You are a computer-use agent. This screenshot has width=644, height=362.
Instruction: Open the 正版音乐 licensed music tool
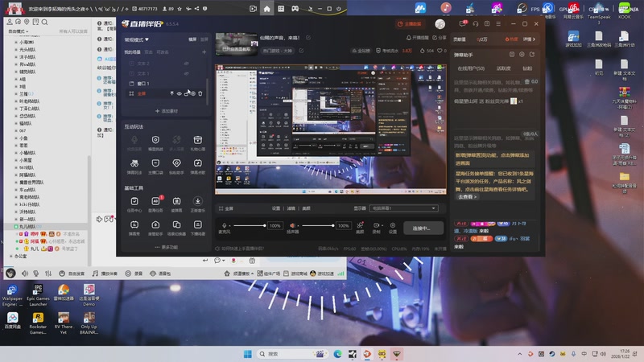(198, 203)
